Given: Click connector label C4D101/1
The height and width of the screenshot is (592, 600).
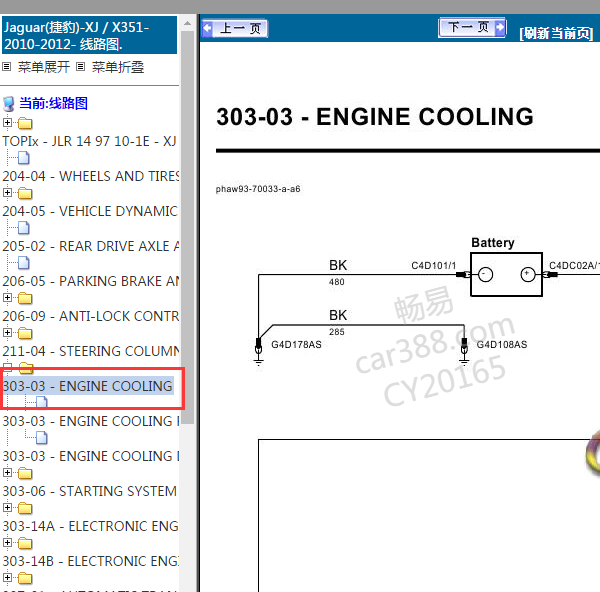Looking at the screenshot, I should 434,265.
